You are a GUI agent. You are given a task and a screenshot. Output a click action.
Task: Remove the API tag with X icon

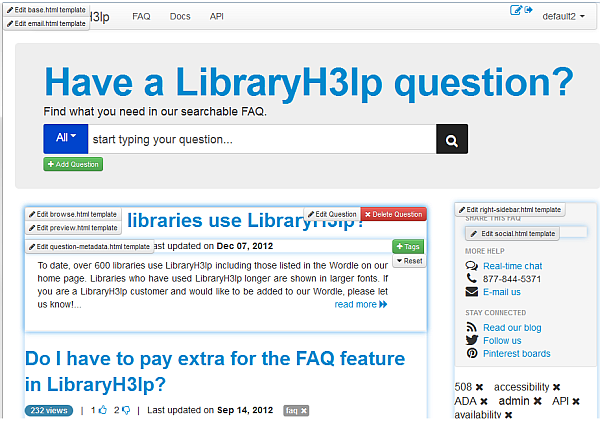(x=576, y=401)
